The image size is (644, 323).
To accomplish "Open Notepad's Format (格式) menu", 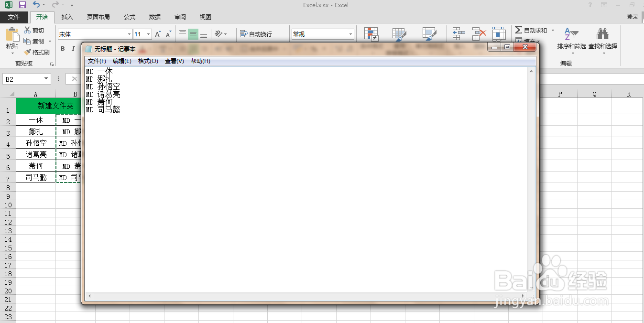I will [x=148, y=61].
